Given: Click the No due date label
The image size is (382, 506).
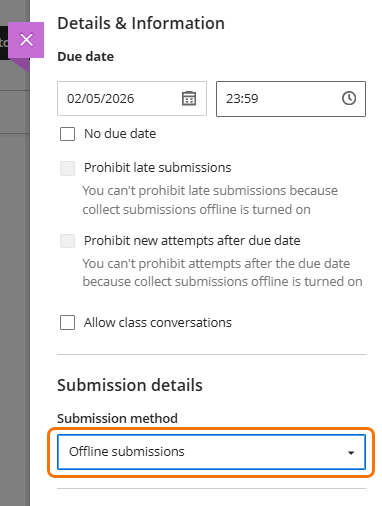Looking at the screenshot, I should (120, 134).
